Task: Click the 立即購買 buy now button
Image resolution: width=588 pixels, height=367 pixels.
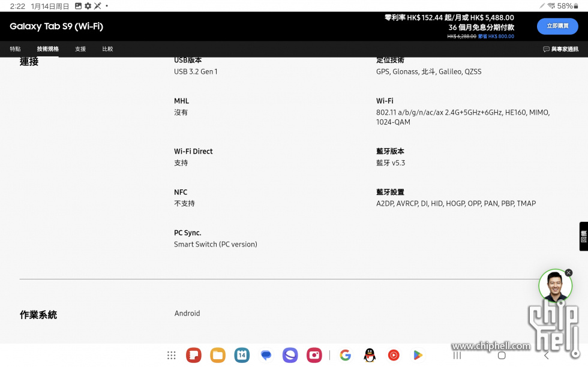Action: (557, 26)
